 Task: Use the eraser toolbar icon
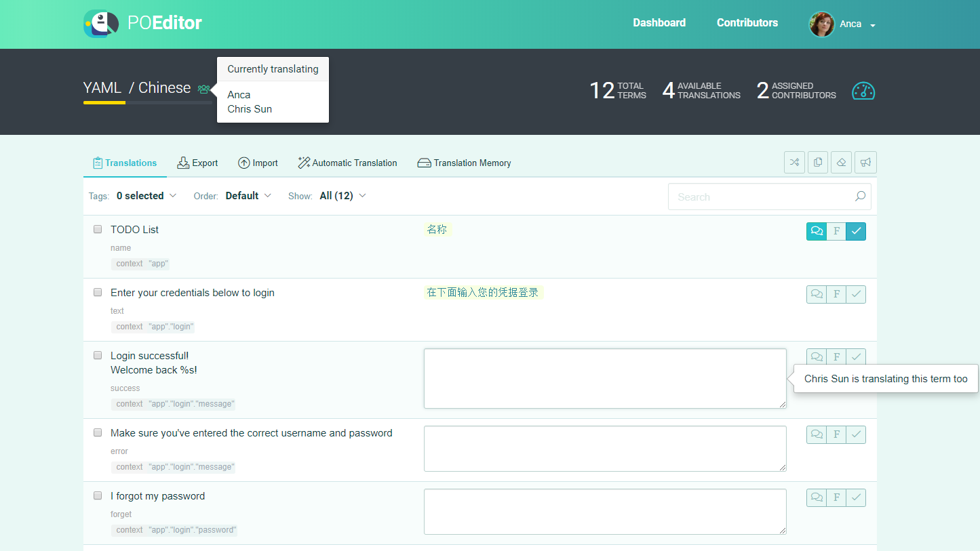(841, 162)
